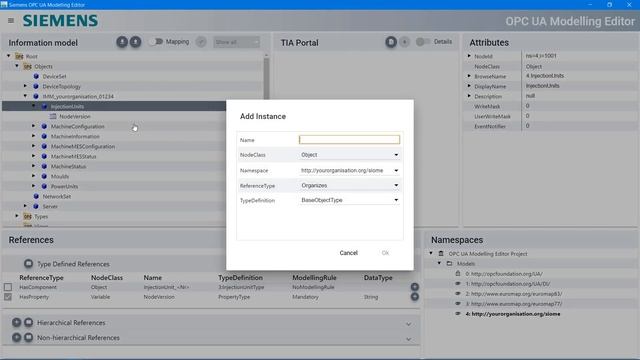Open the TypeDefinition dropdown showing BaseObjectType
Viewport: 640px width, 360px height.
coord(349,200)
